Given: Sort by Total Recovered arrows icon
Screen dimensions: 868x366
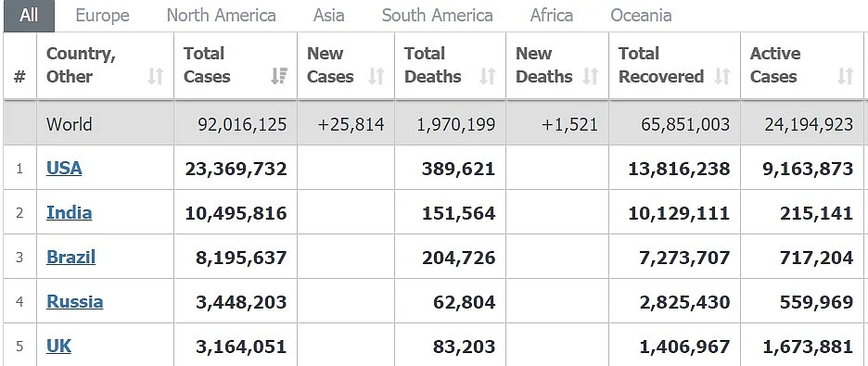Looking at the screenshot, I should pyautogui.click(x=721, y=76).
